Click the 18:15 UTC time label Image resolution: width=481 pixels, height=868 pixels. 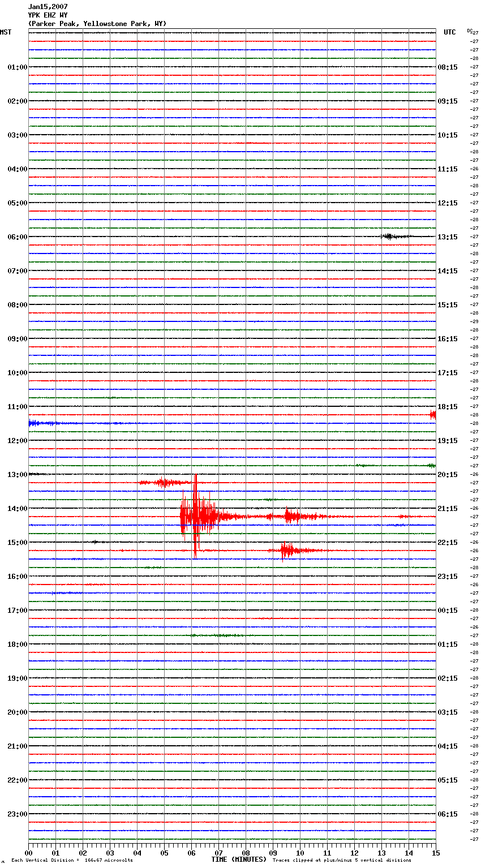[x=448, y=407]
